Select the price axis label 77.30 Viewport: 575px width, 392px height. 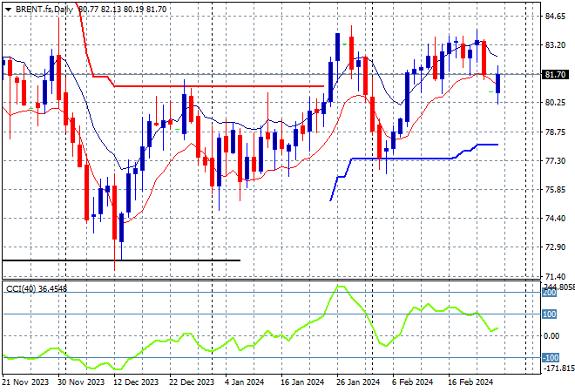[x=555, y=160]
